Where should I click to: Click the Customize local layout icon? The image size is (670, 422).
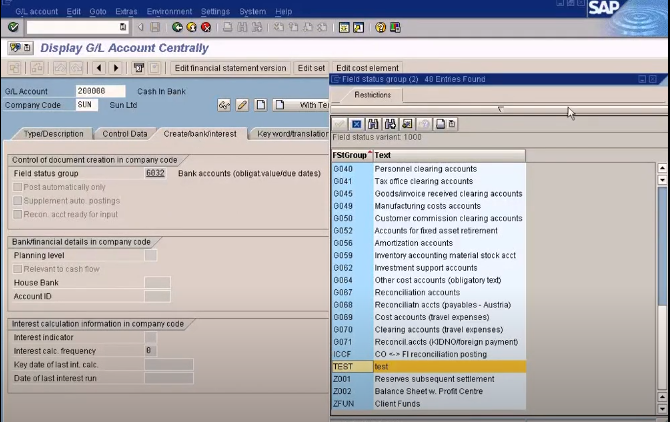tap(395, 27)
